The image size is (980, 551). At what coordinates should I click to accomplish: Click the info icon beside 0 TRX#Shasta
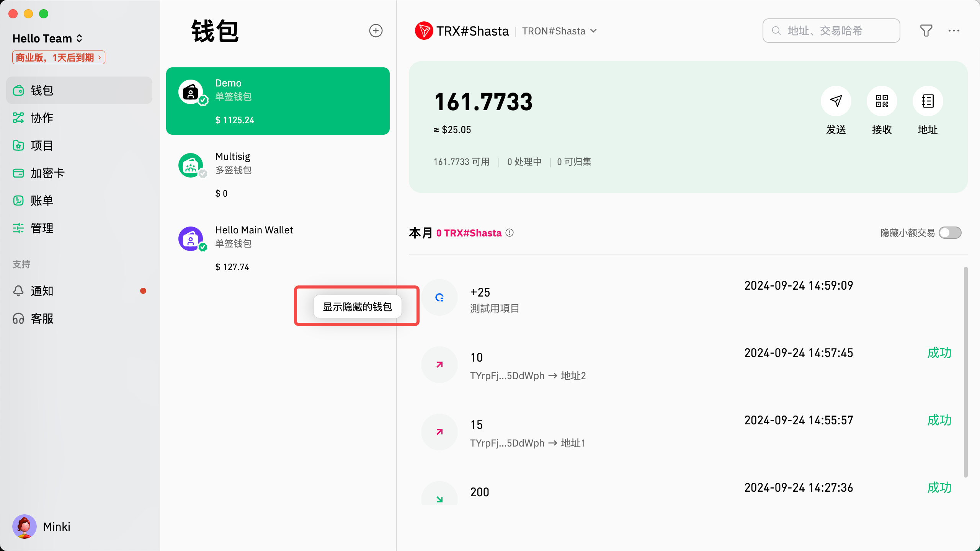tap(510, 233)
